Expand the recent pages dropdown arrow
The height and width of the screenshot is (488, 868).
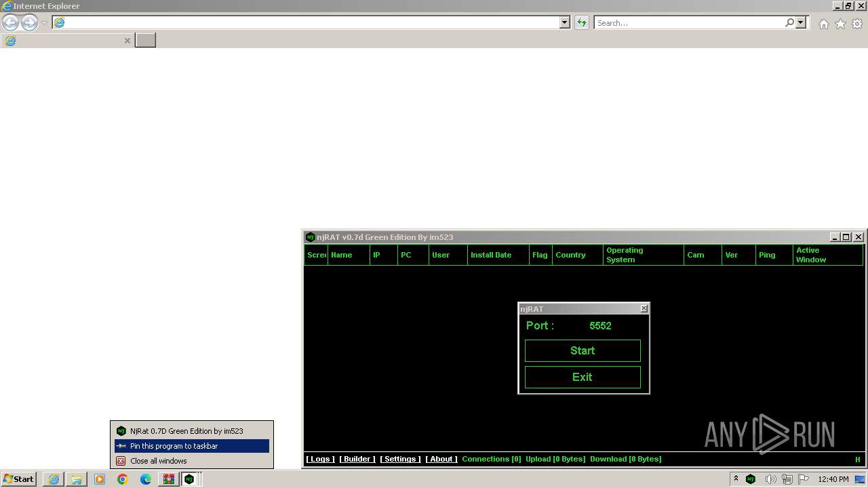[44, 23]
